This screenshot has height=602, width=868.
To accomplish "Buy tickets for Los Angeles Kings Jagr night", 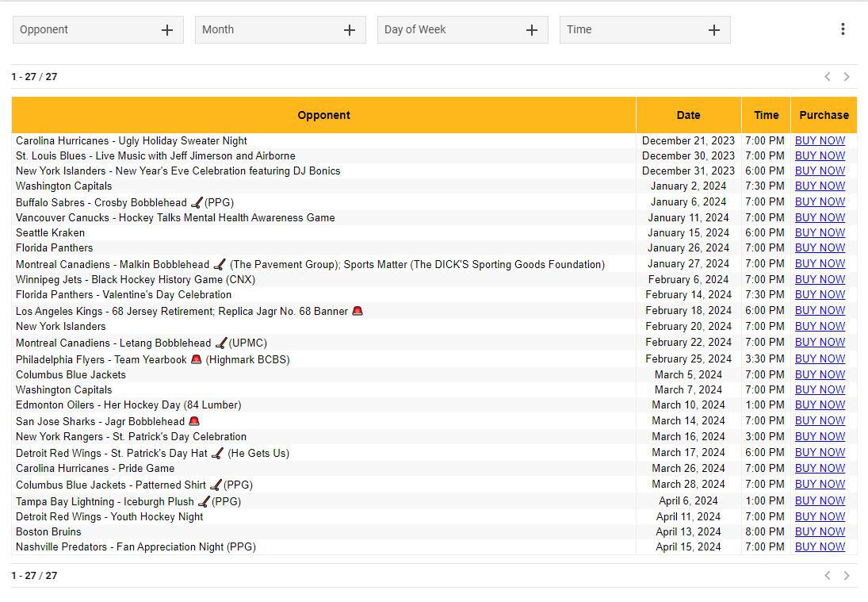I will point(820,310).
